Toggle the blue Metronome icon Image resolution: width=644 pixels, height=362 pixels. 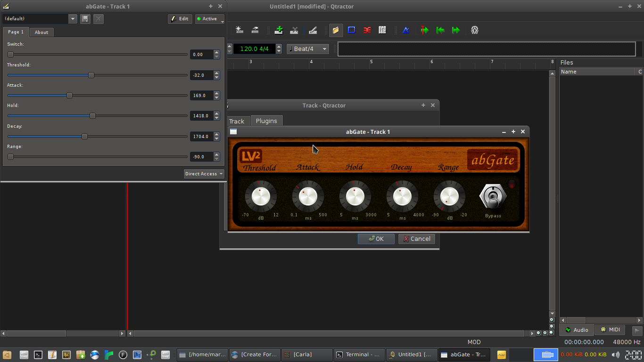406,30
